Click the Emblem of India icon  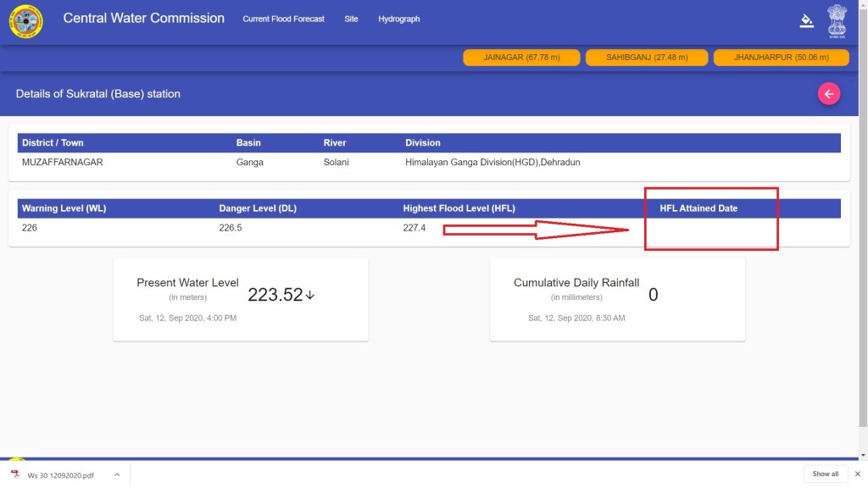(837, 21)
